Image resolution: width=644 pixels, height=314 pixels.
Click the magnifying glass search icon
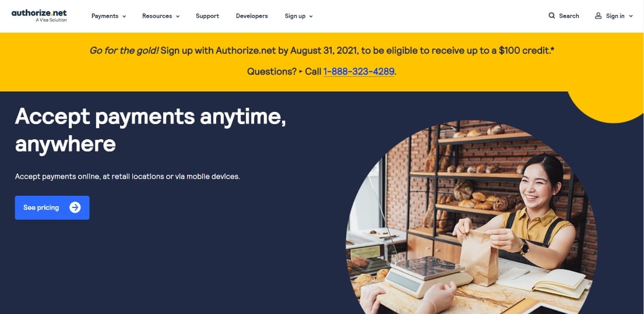click(551, 16)
